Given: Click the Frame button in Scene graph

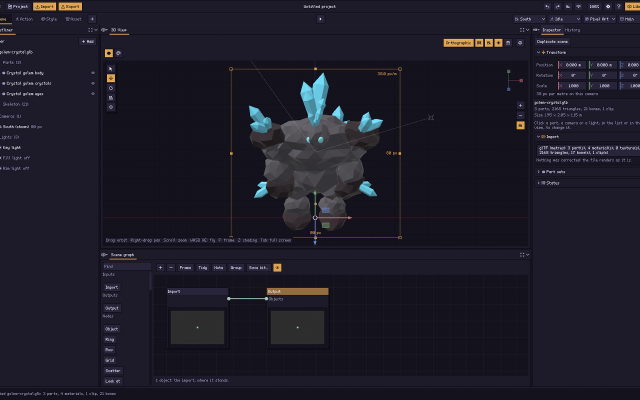Looking at the screenshot, I should coord(185,268).
